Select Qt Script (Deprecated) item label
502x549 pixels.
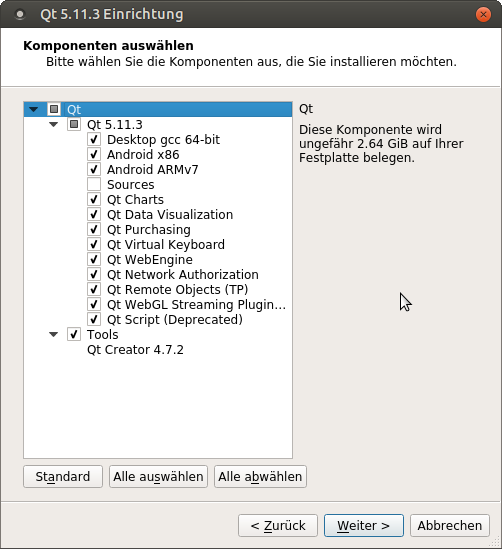pos(175,320)
